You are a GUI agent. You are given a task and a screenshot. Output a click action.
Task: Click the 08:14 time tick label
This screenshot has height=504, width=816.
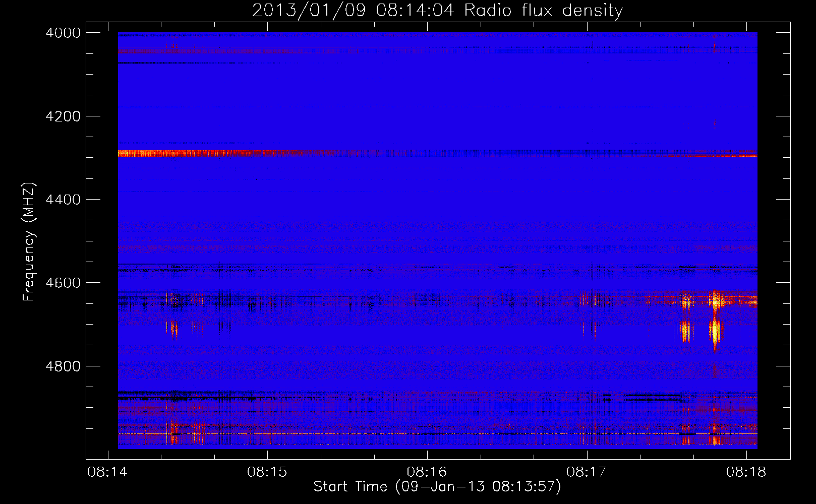click(x=107, y=472)
